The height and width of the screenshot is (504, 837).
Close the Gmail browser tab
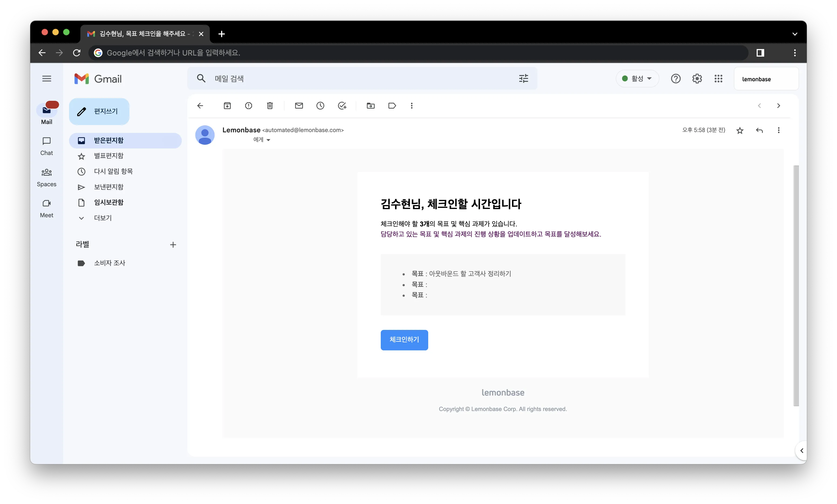click(201, 34)
